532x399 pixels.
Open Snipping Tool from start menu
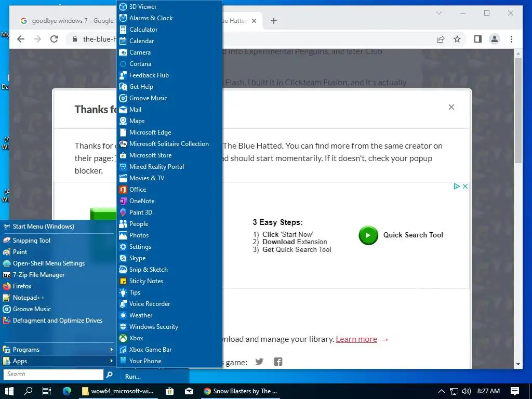click(58, 240)
